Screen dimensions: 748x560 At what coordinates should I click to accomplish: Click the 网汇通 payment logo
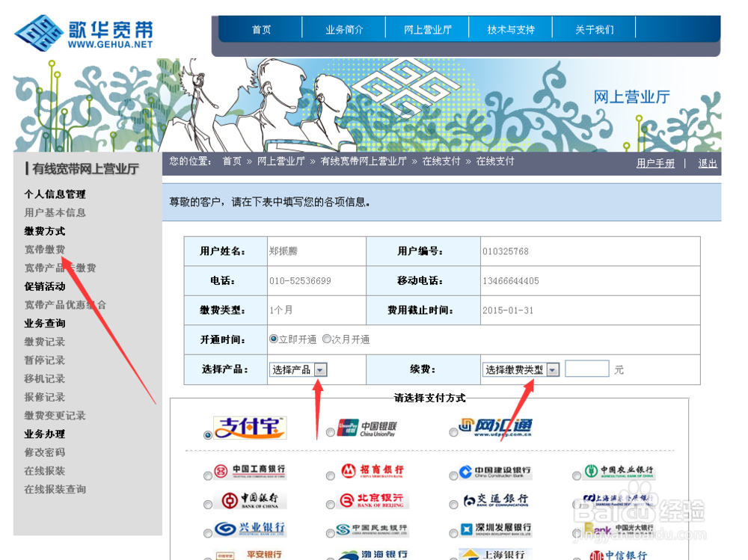[496, 427]
